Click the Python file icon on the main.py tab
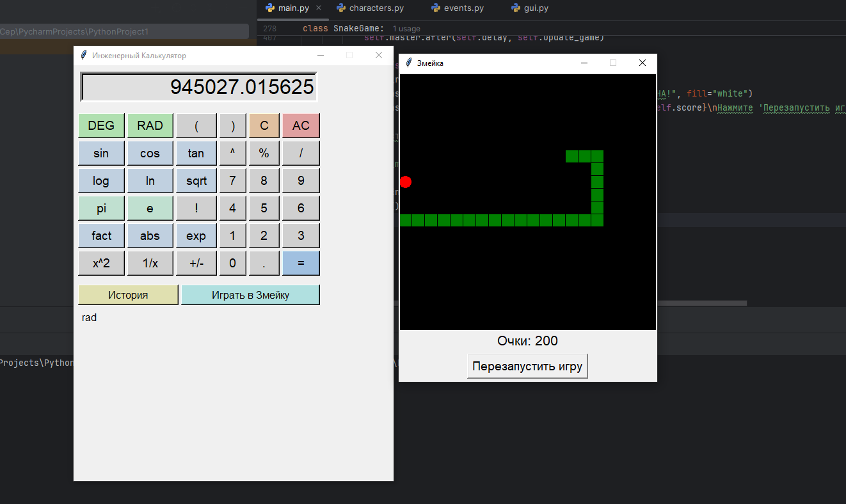 tap(270, 8)
